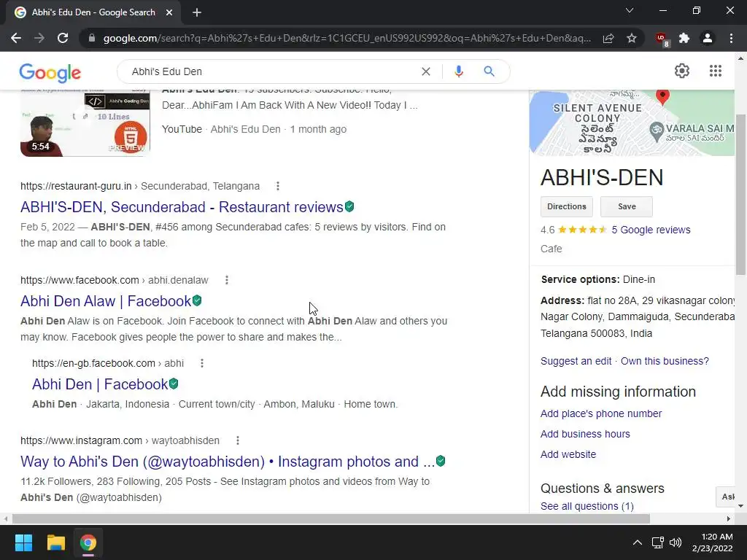Play the 5:54 YouTube video thumbnail

pyautogui.click(x=85, y=122)
